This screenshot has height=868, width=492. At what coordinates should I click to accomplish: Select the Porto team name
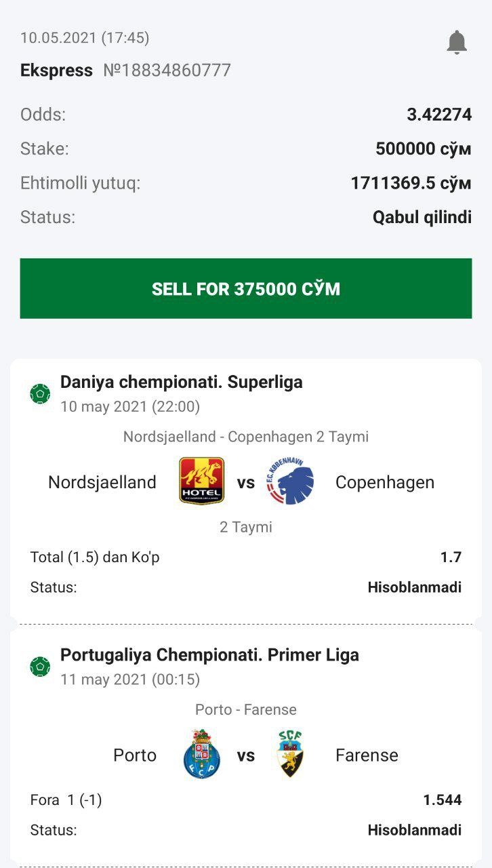coord(135,755)
